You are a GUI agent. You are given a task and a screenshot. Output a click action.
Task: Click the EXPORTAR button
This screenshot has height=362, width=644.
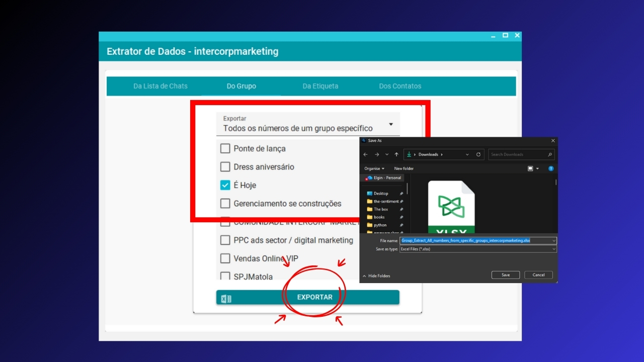(308, 297)
